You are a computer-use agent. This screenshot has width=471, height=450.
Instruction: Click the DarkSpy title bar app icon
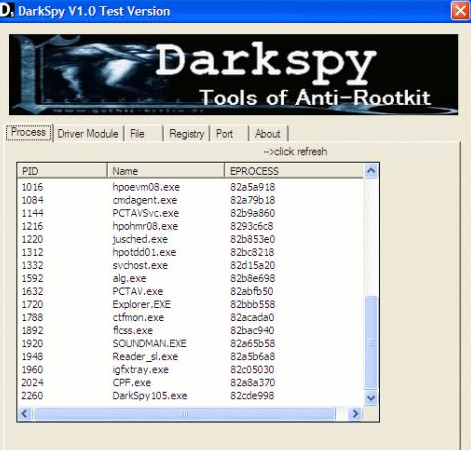(7, 11)
